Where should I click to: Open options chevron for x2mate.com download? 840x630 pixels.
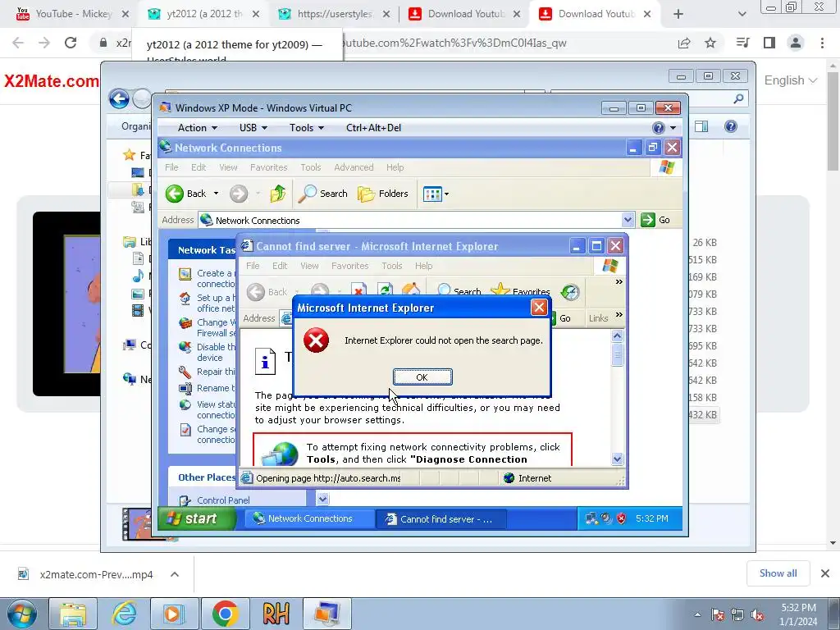point(175,574)
